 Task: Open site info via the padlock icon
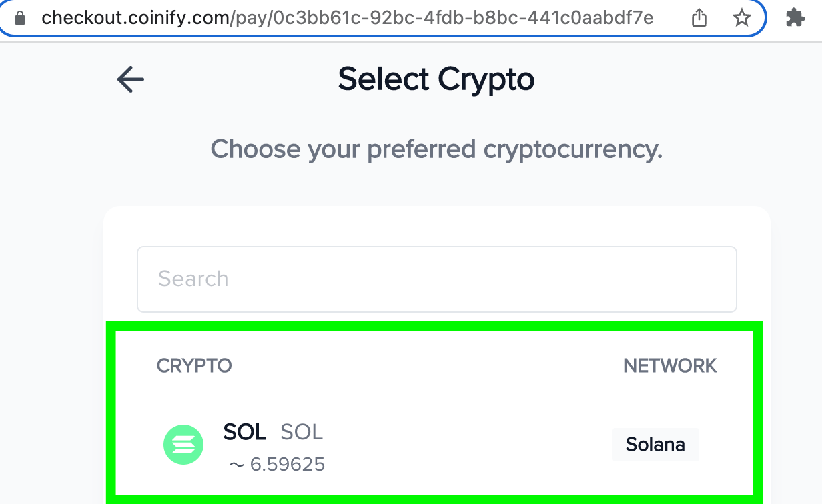[20, 18]
